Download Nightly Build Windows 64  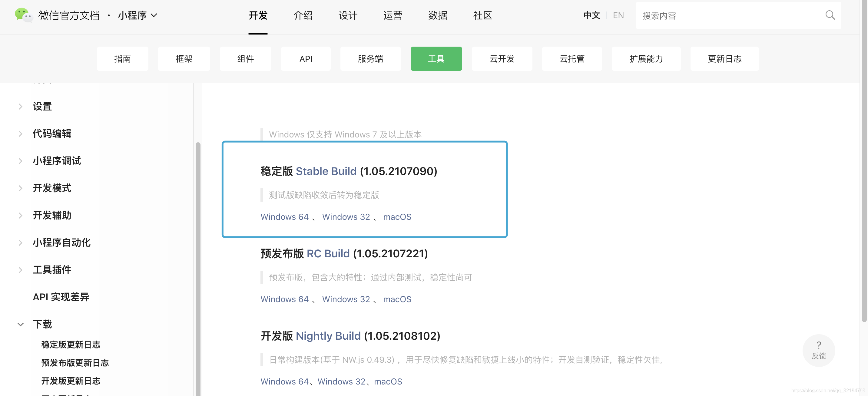tap(284, 381)
